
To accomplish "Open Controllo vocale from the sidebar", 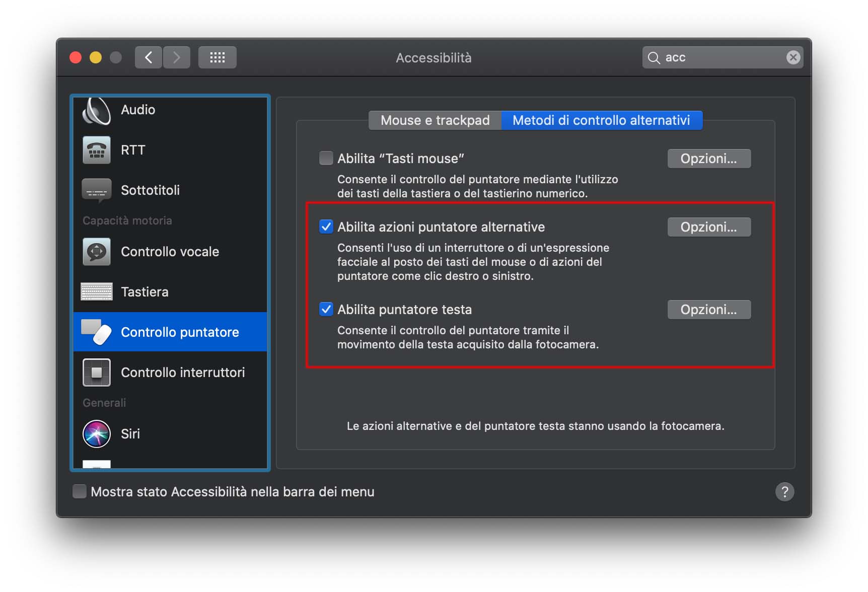I will point(170,252).
